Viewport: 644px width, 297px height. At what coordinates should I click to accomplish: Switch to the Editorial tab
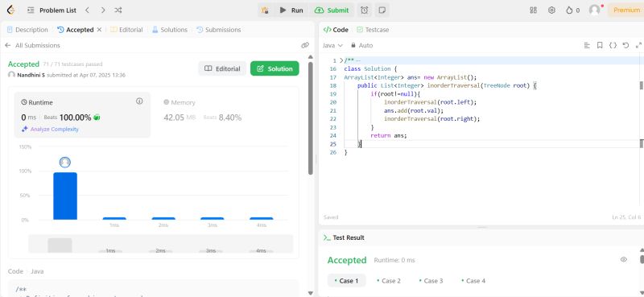click(126, 30)
